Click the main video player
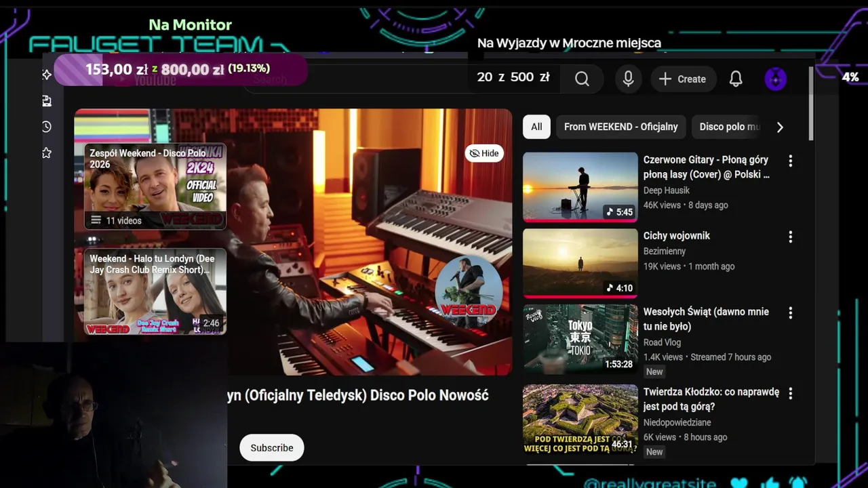The width and height of the screenshot is (868, 488). [293, 242]
